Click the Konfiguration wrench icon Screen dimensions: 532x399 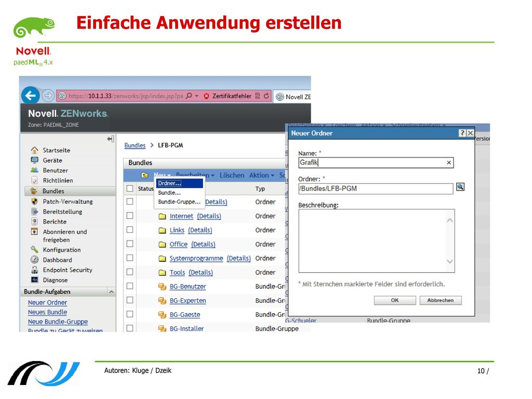click(34, 249)
